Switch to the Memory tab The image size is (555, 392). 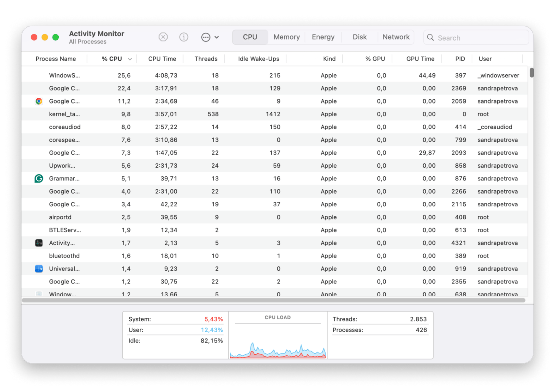(286, 37)
